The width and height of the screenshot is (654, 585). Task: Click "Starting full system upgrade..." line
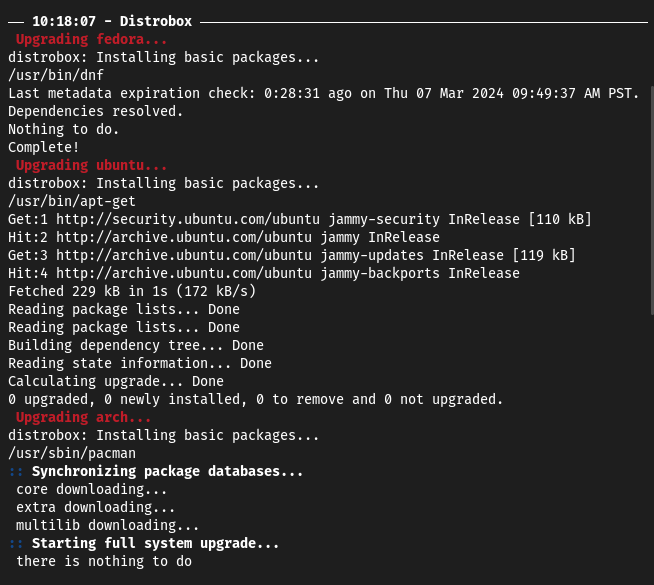156,543
